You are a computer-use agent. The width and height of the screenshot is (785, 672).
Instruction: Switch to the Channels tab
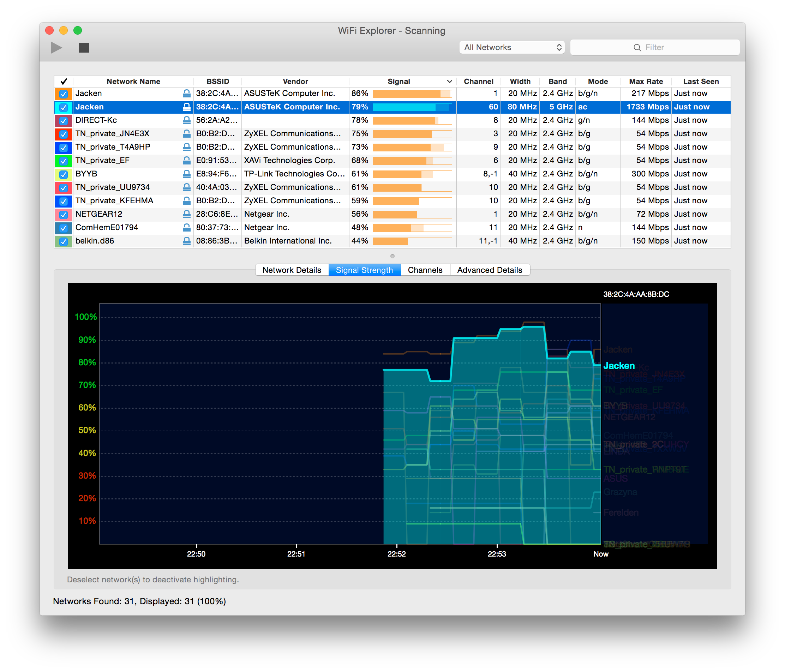point(425,270)
